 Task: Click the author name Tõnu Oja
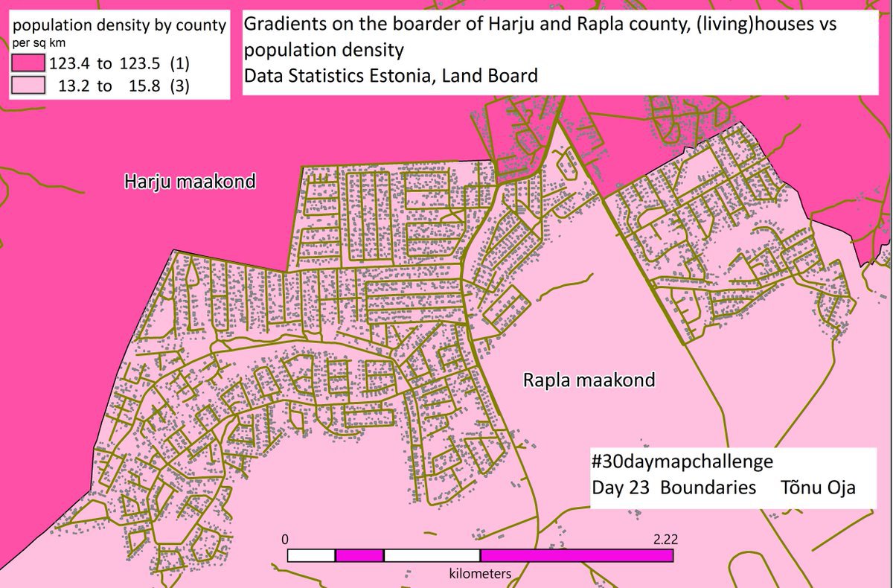pyautogui.click(x=818, y=488)
